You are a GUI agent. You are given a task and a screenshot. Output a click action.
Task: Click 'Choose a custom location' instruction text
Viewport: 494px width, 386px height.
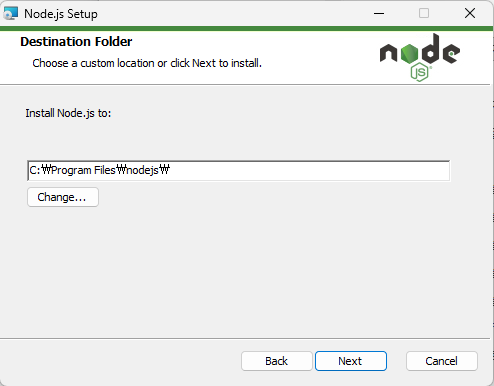click(x=147, y=63)
